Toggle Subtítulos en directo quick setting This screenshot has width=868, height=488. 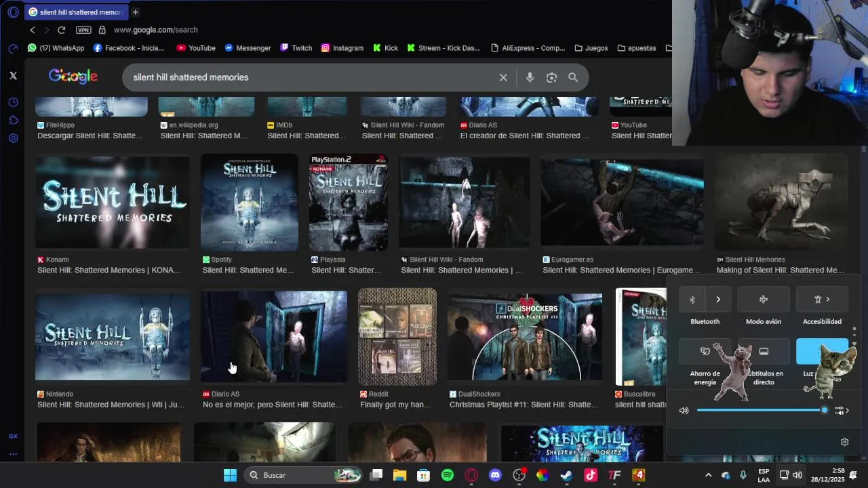click(764, 351)
